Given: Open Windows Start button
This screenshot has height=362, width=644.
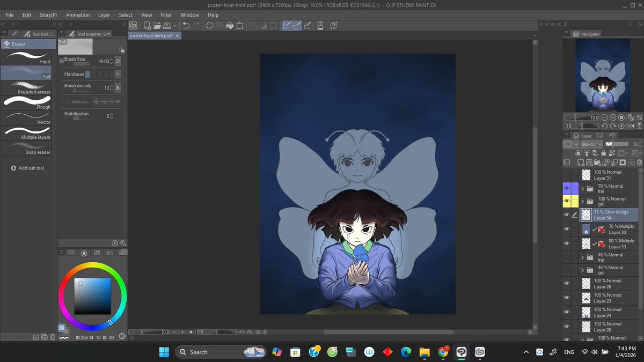Looking at the screenshot, I should click(164, 352).
